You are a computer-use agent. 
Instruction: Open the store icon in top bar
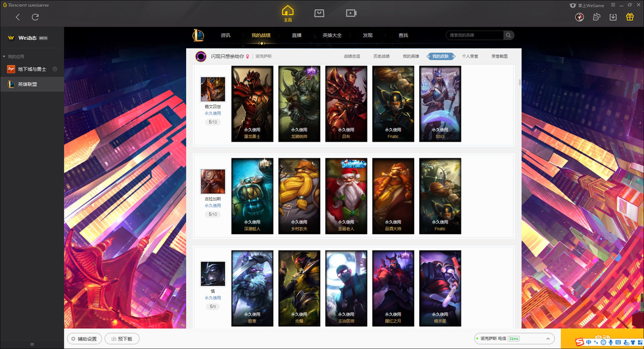tap(319, 13)
